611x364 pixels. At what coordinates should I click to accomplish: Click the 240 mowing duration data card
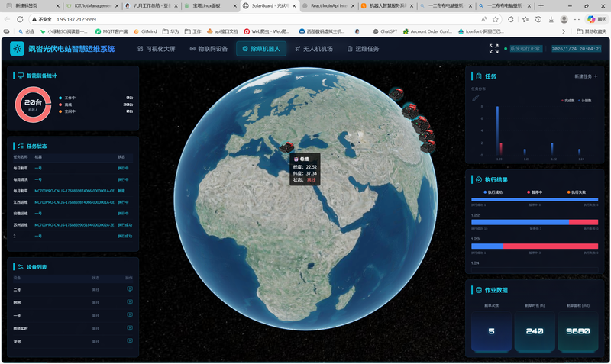535,331
